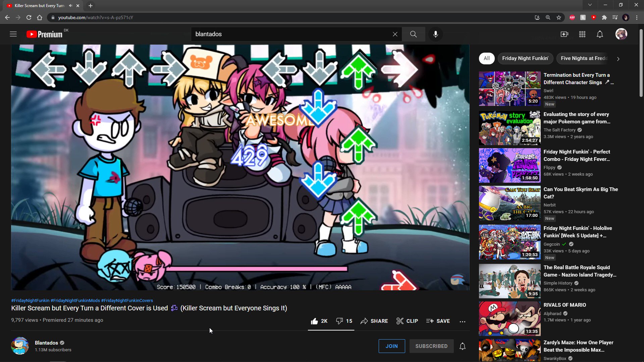
Task: Share this video
Action: click(x=374, y=321)
